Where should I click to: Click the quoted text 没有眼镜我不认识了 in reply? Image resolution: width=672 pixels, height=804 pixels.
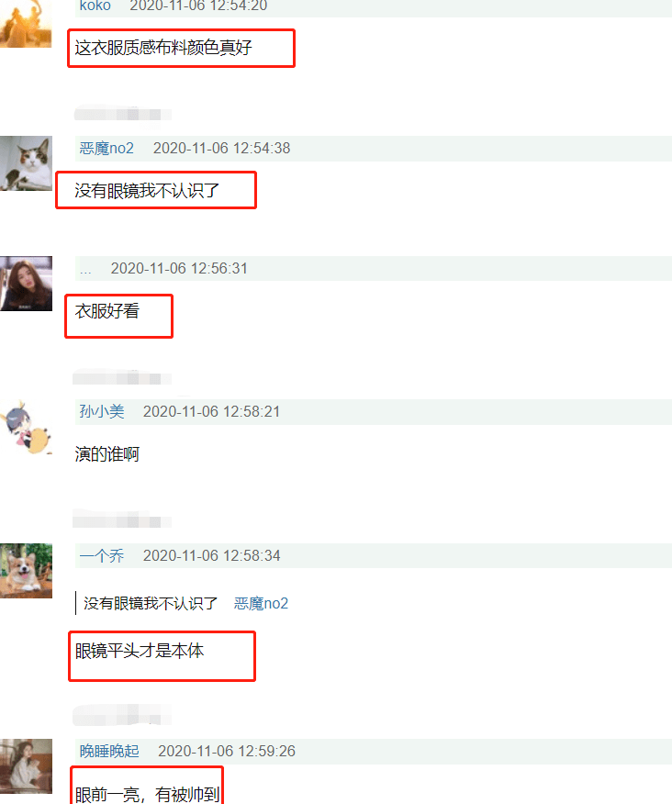(151, 603)
